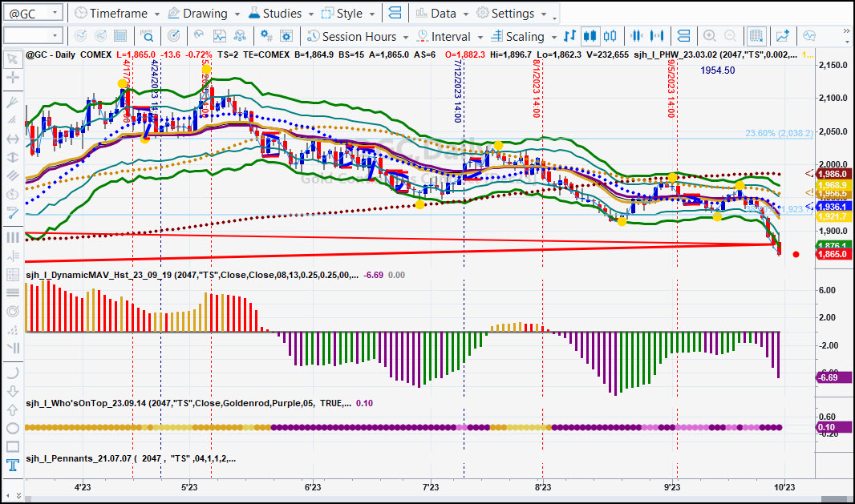
Task: Click the sjh_I_PHW study label
Action: click(715, 54)
